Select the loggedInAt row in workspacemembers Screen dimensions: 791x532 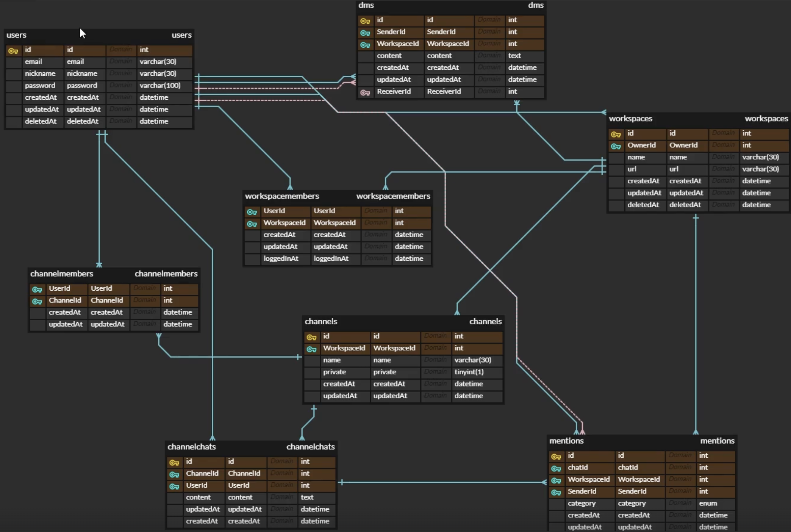[281, 259]
